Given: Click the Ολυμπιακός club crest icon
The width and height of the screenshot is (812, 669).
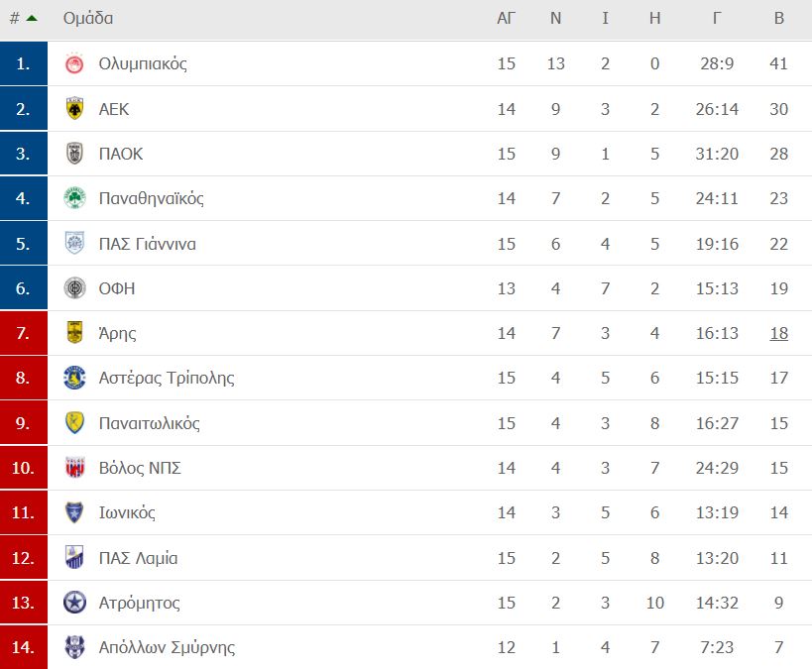Looking at the screenshot, I should tap(74, 63).
